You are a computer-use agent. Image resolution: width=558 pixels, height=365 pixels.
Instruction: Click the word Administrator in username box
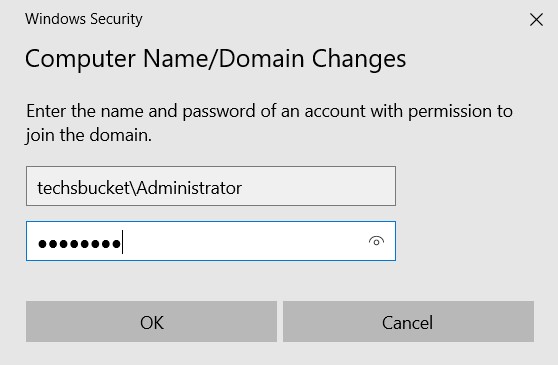[189, 188]
